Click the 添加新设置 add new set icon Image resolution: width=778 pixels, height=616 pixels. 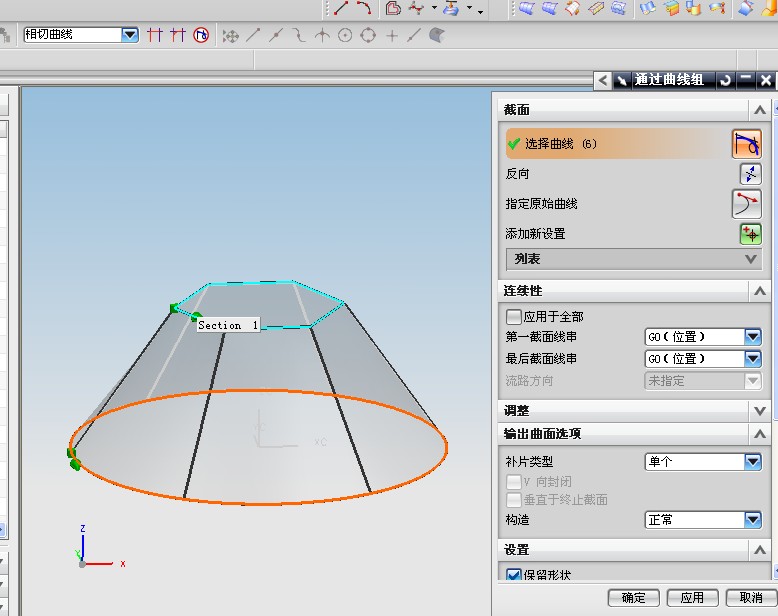click(x=751, y=234)
